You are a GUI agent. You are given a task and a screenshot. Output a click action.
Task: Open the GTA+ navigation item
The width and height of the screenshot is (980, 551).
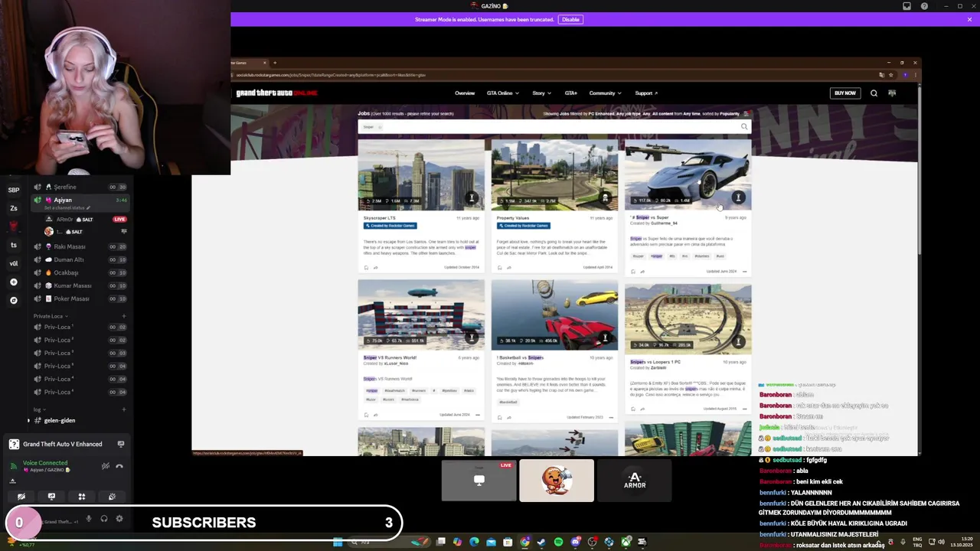570,93
